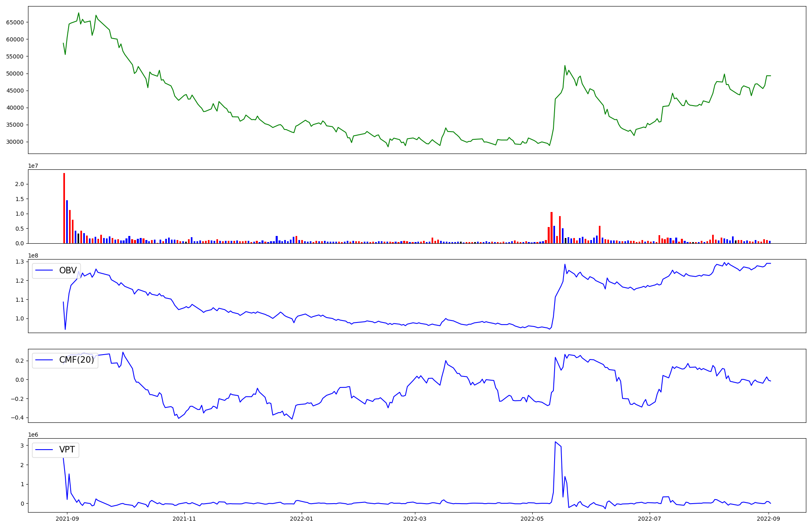
Task: Click the 2.0 tick on volume axis
Action: point(19,184)
